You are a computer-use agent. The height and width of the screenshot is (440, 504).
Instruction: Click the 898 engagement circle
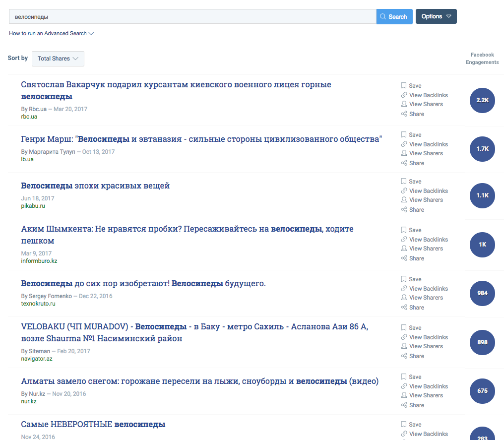point(482,342)
